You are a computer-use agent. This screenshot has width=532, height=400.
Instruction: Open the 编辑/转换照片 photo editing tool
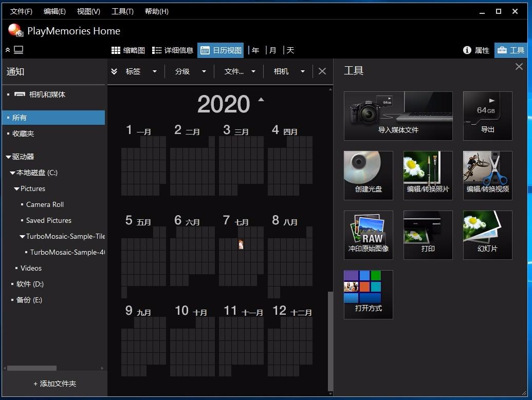pos(428,175)
